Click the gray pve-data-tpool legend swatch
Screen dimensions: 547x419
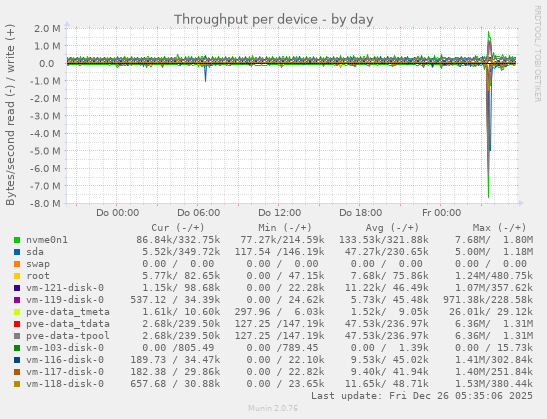click(17, 336)
